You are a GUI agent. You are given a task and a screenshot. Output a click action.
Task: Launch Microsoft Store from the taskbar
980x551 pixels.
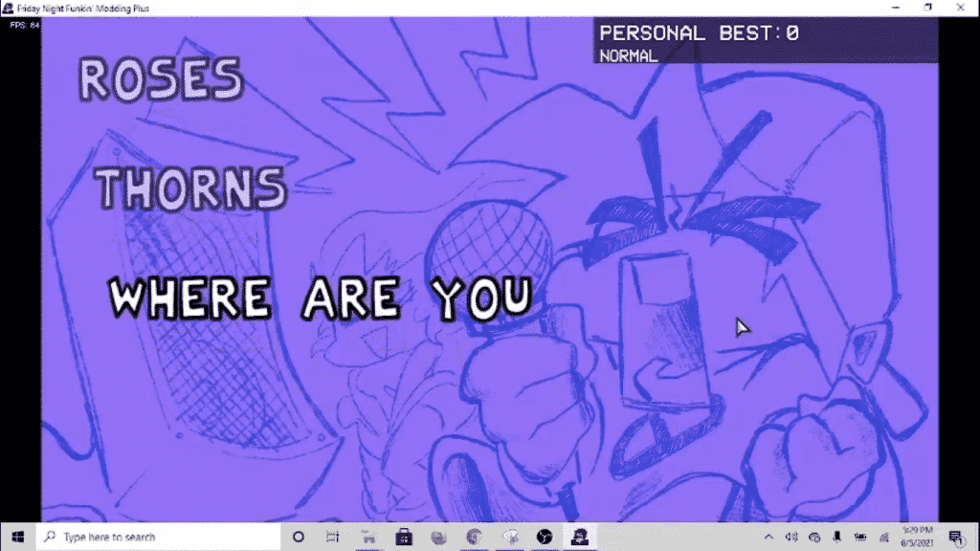tap(404, 537)
